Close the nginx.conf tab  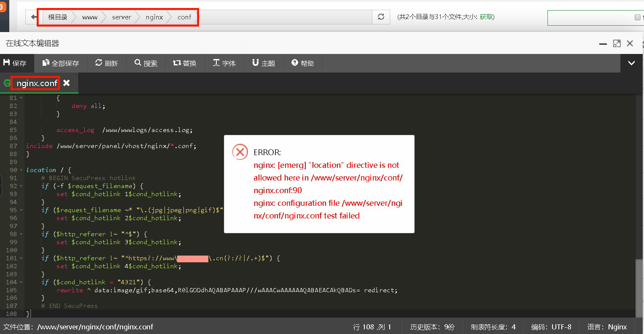click(x=67, y=83)
